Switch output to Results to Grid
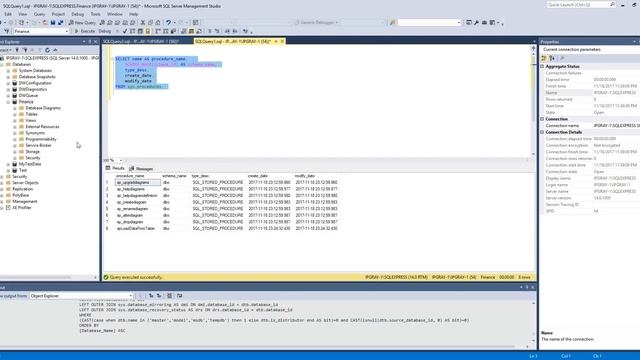The image size is (640, 360). [191, 31]
